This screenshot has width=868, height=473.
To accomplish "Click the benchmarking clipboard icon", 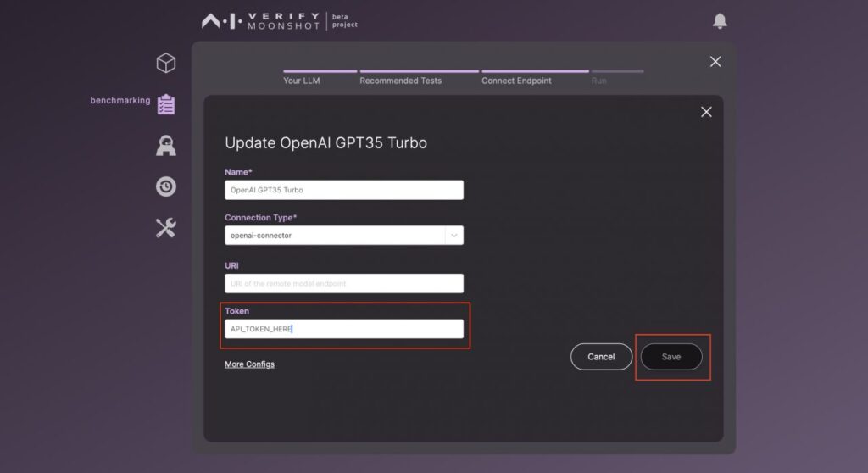I will click(166, 104).
